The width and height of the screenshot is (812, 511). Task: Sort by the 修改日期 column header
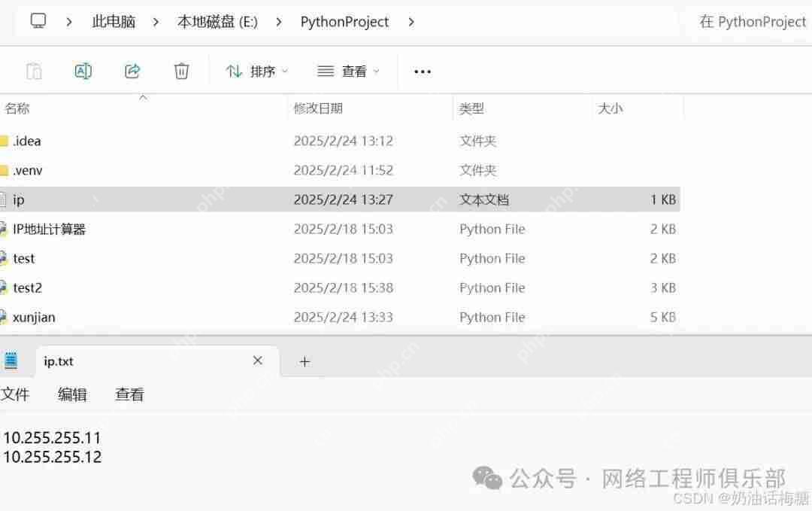coord(318,108)
